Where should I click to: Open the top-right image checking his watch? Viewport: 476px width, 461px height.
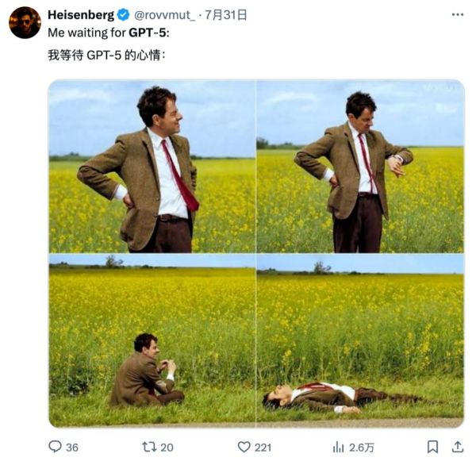[360, 167]
